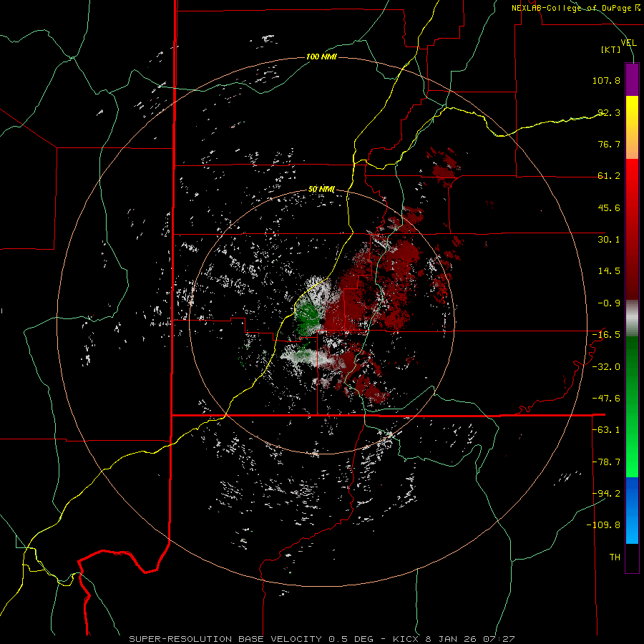The height and width of the screenshot is (644, 644).
Task: Click the -94.2 velocity scale value
Action: pos(606,493)
